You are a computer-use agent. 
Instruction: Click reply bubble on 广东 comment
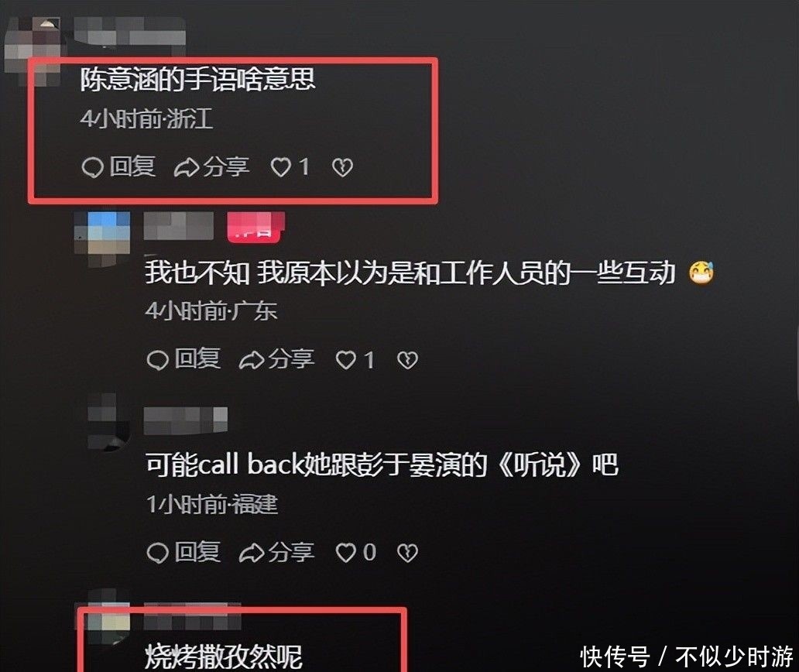[157, 360]
